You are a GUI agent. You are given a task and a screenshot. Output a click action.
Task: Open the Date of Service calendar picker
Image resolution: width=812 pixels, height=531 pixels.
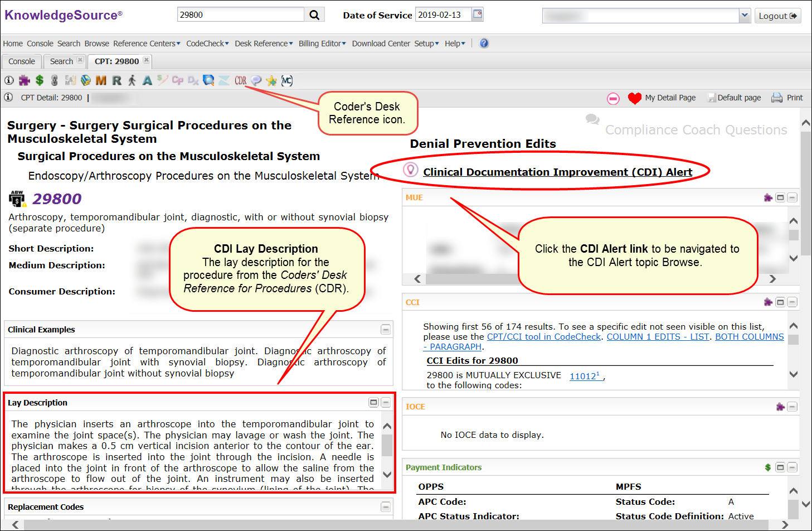coord(478,15)
